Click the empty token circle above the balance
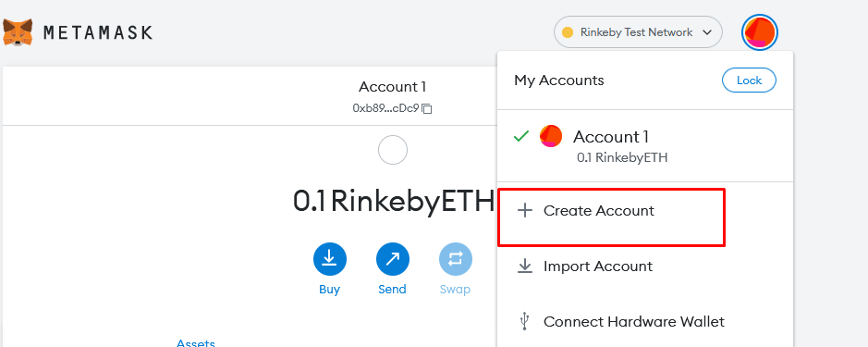Viewport: 868px width, 347px height. (393, 150)
